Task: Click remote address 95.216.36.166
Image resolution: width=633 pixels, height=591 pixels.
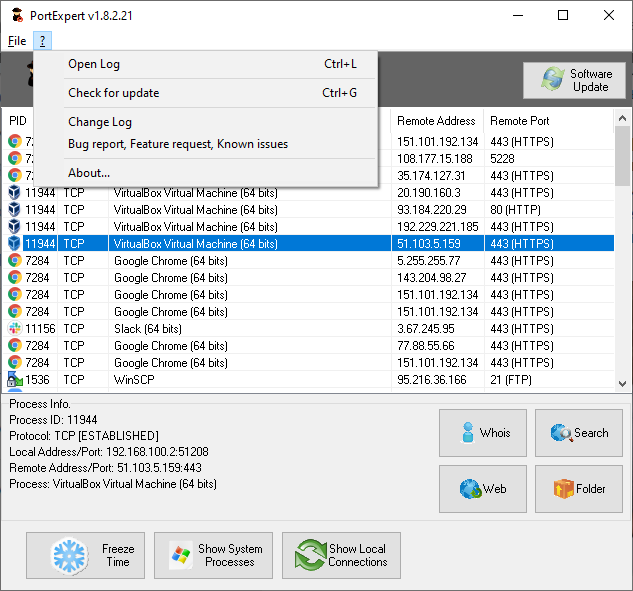Action: point(432,380)
